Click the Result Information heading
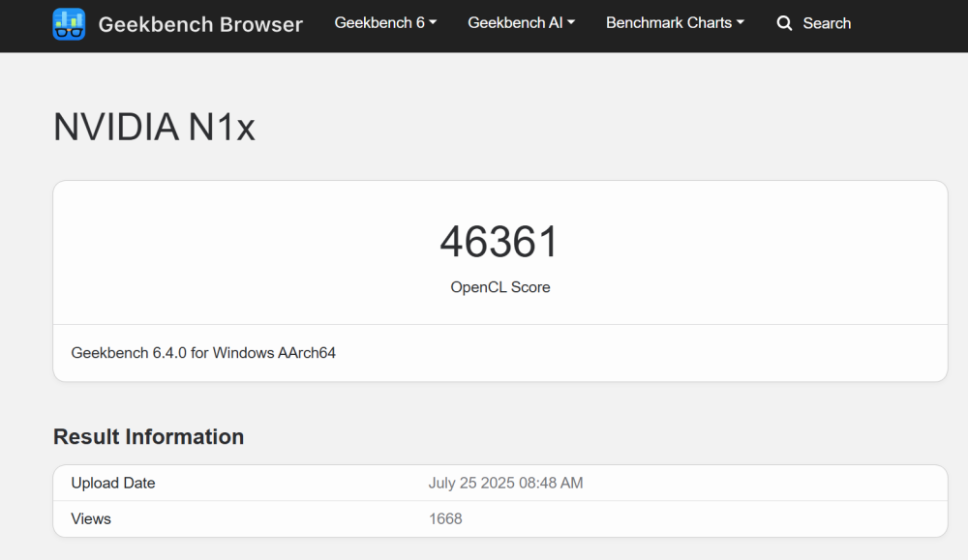The image size is (968, 560). coord(148,436)
